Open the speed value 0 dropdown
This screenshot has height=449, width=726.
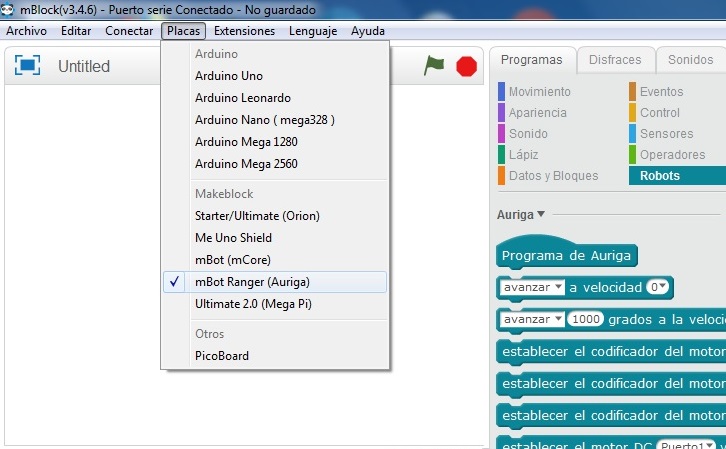coord(658,287)
